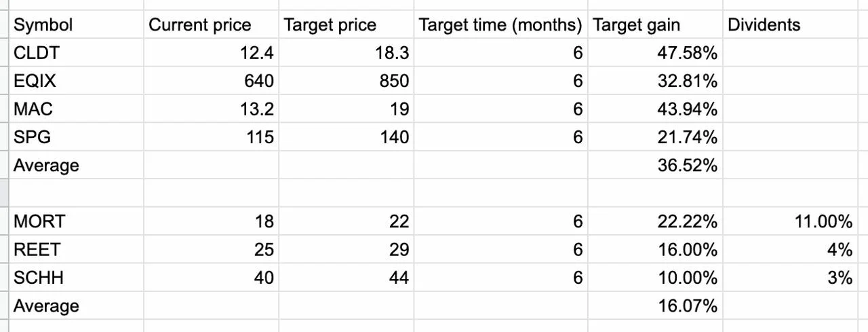The height and width of the screenshot is (332, 868).
Task: Click the Target gain header cell
Action: point(655,25)
